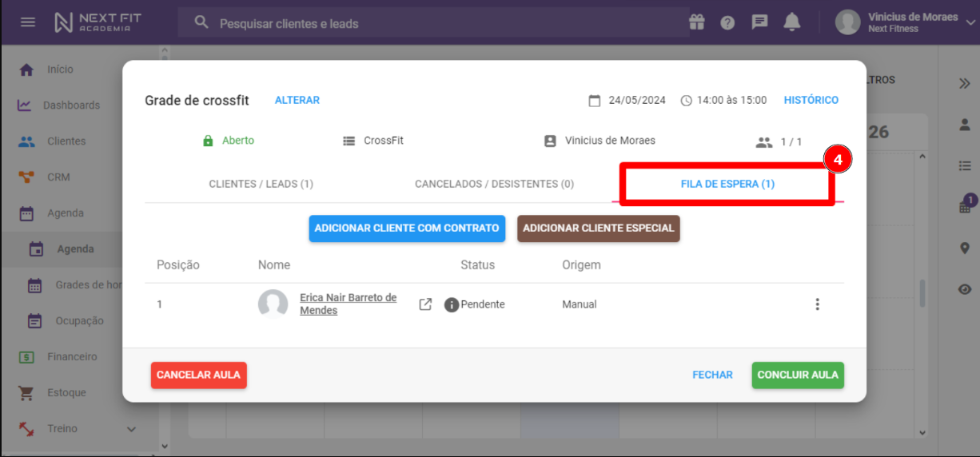Open Estoque in the sidebar
980x457 pixels.
coord(66,393)
